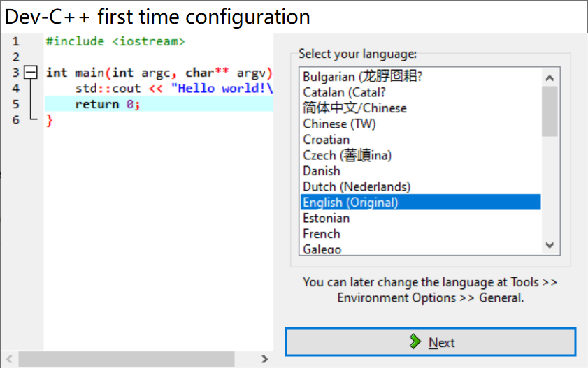Click the int main code line

tap(159, 73)
